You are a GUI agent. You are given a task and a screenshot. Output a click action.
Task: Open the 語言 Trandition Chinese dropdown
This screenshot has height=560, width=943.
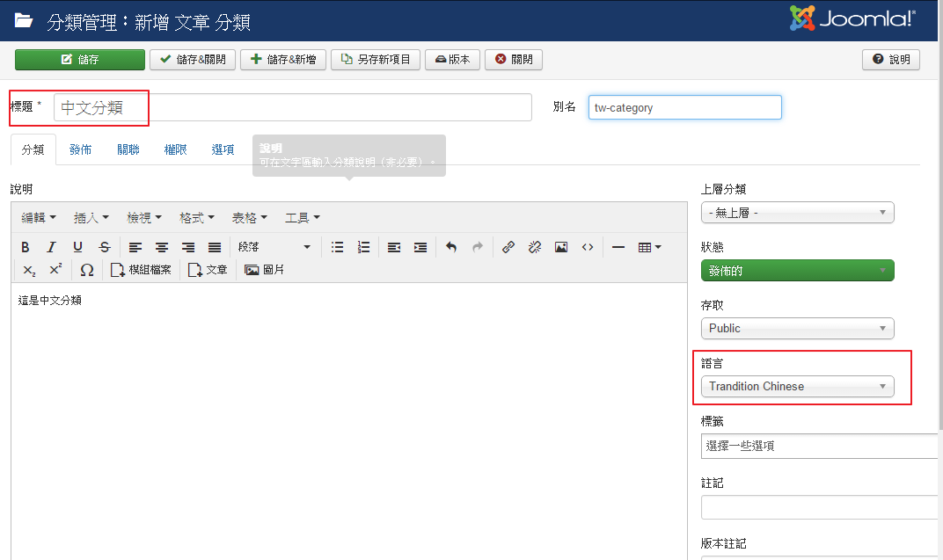(x=797, y=386)
